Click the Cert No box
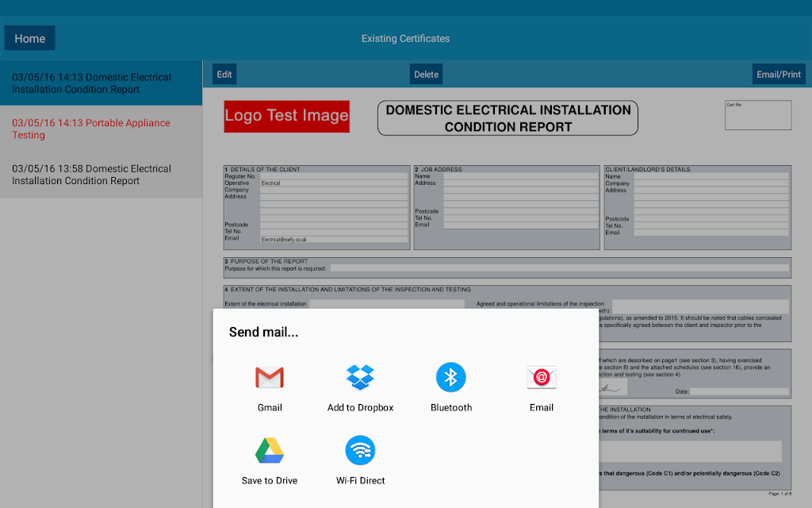The height and width of the screenshot is (508, 812). [757, 115]
